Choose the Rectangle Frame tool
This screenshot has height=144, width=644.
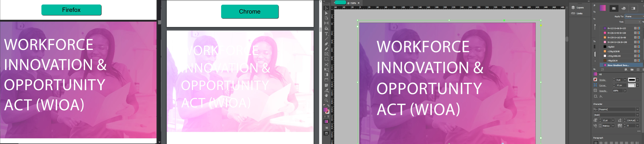(326, 54)
